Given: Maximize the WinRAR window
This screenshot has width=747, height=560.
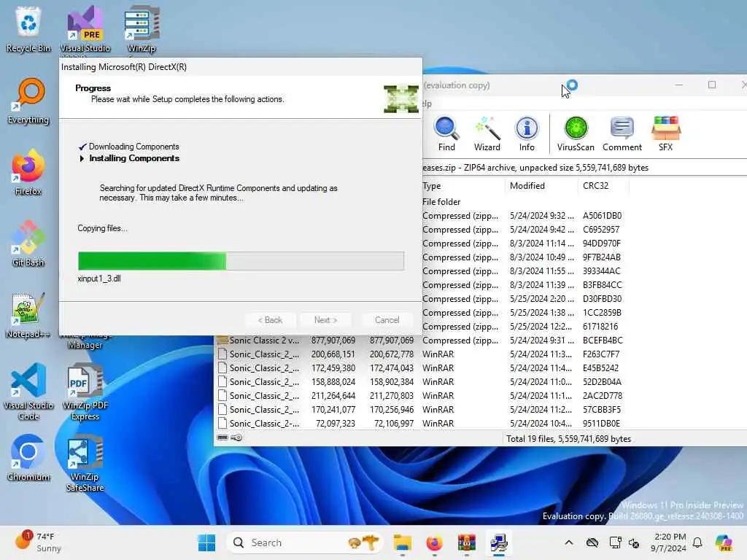Looking at the screenshot, I should tap(712, 85).
